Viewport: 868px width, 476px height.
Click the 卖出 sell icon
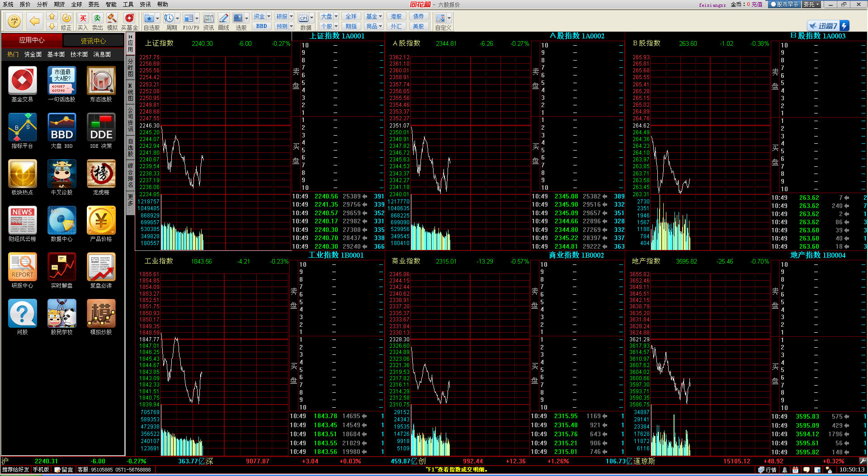[97, 21]
